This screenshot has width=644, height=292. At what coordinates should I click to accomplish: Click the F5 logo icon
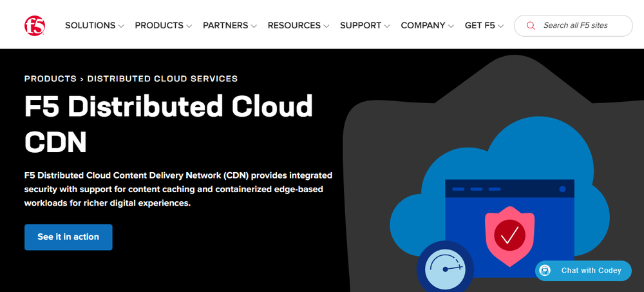pyautogui.click(x=35, y=26)
